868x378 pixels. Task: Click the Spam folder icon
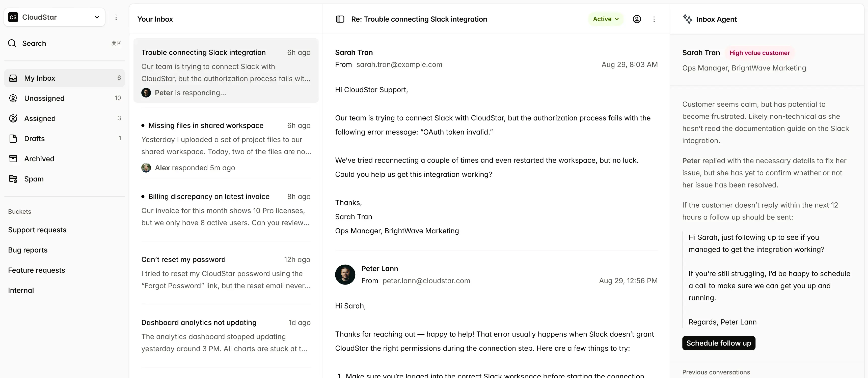coord(13,179)
